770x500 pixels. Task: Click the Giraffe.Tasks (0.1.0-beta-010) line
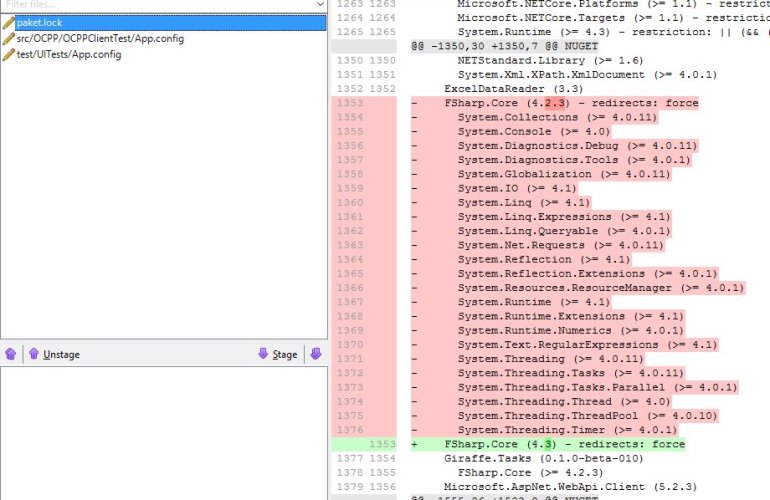coord(528,458)
